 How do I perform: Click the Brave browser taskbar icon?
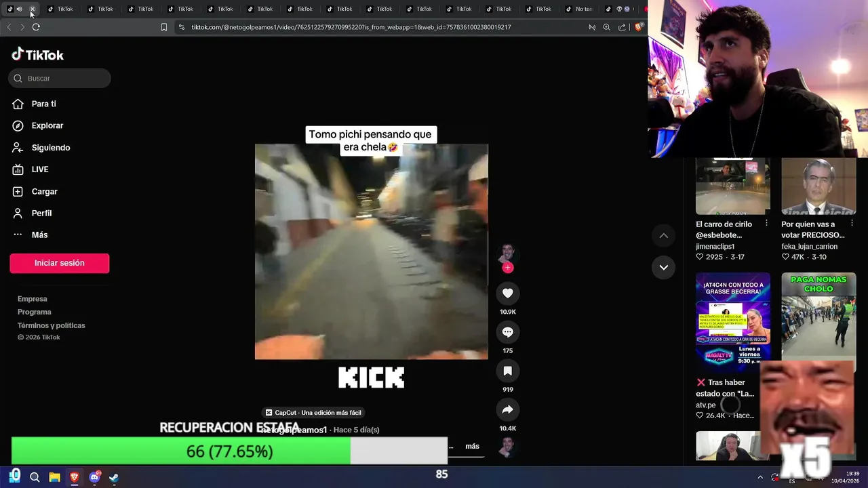pos(74,477)
